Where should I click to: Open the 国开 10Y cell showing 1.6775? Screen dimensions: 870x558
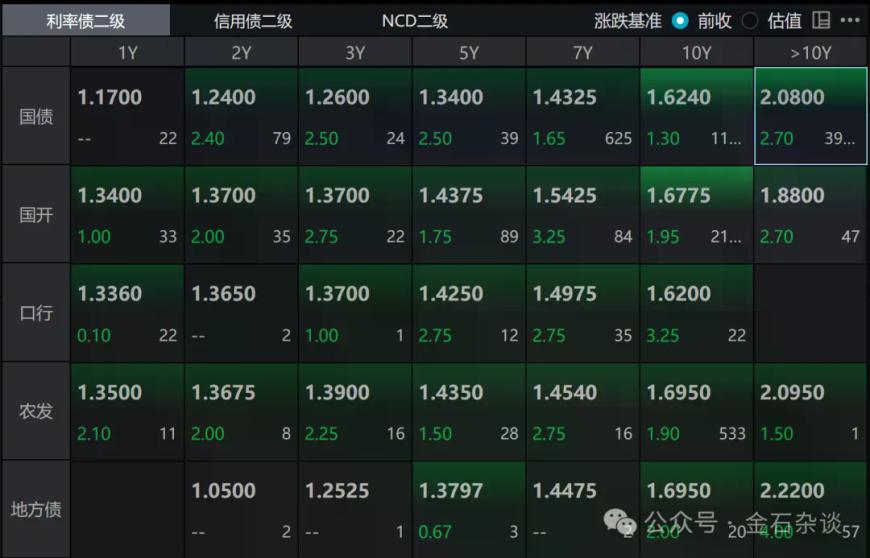pos(696,215)
